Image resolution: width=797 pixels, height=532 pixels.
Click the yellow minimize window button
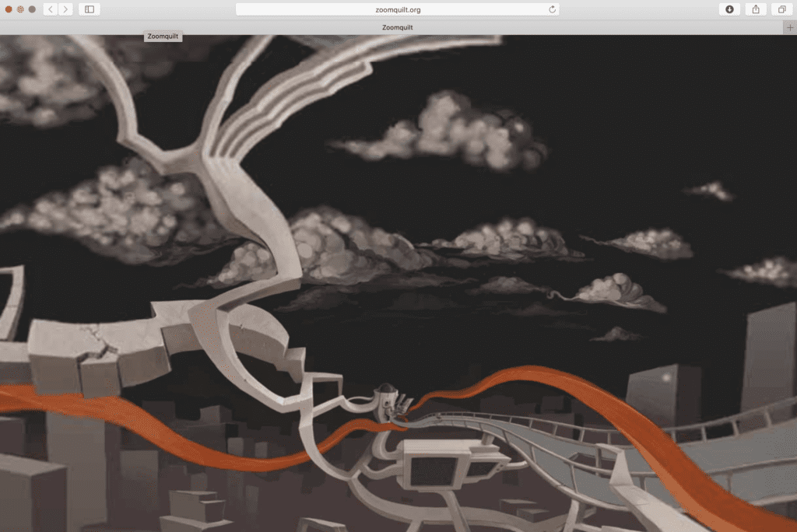click(20, 9)
